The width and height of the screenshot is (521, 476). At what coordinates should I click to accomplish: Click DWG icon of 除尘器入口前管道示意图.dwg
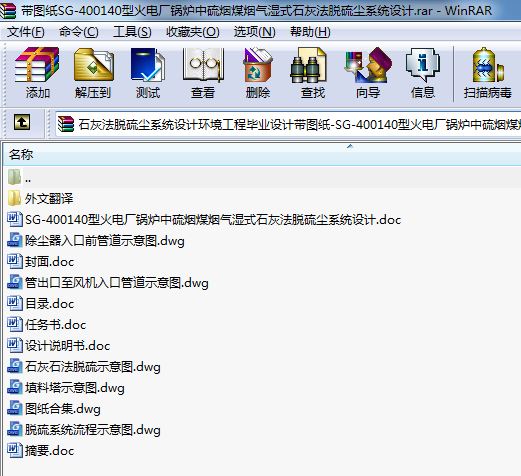(x=15, y=240)
